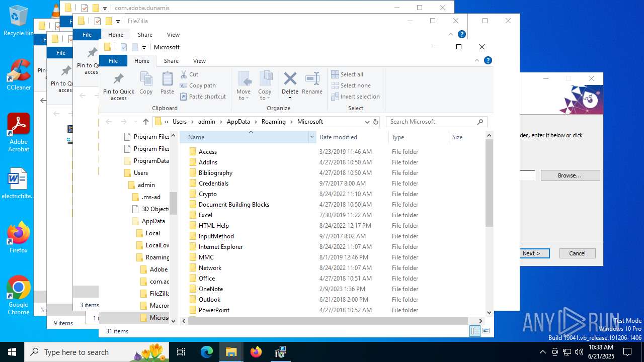This screenshot has height=362, width=644.
Task: Click Pin to Quick access in Microsoft window
Action: point(119,86)
